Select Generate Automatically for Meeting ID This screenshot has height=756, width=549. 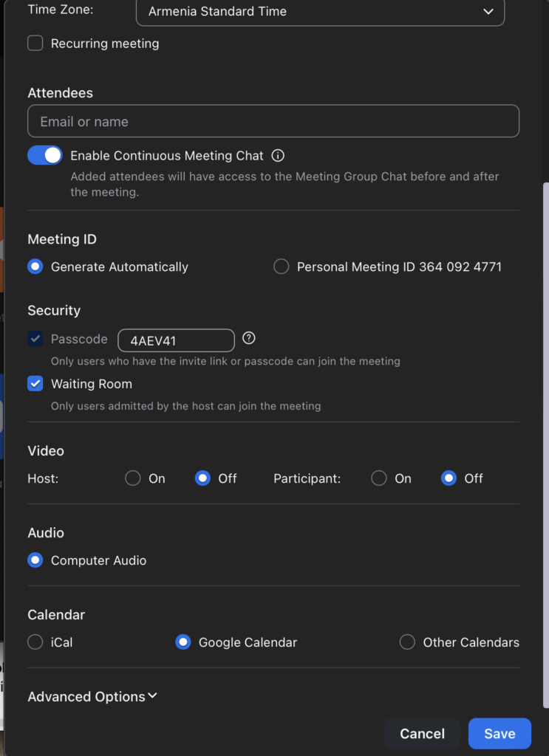point(35,267)
